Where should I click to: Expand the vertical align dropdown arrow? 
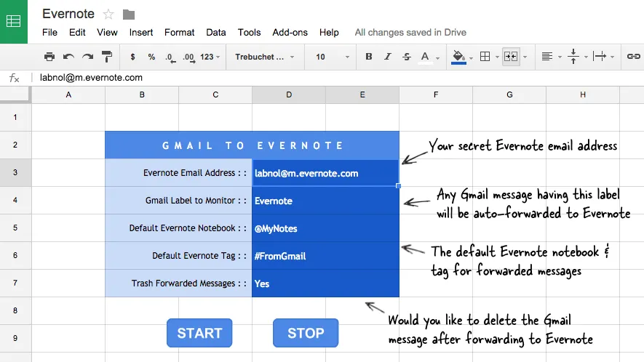pyautogui.click(x=586, y=57)
